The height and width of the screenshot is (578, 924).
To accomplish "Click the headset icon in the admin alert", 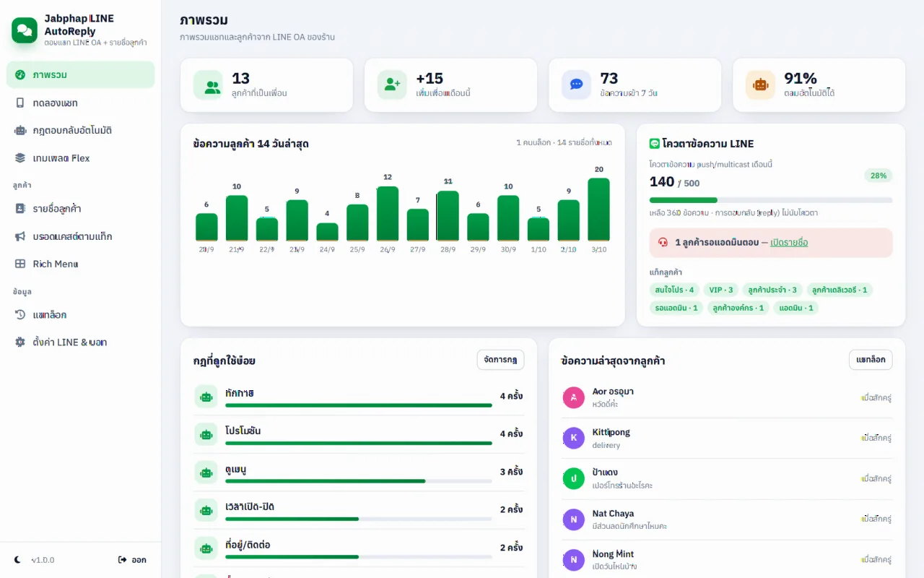I will tap(663, 243).
